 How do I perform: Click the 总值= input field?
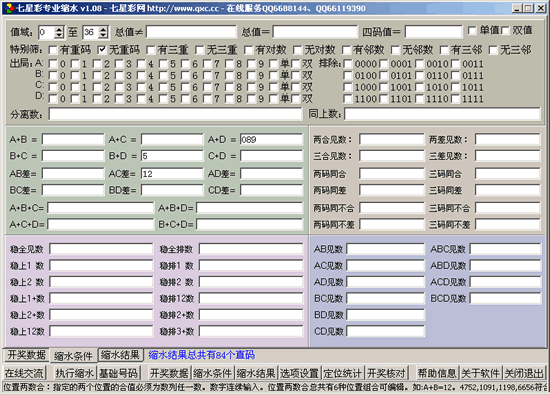click(x=315, y=32)
